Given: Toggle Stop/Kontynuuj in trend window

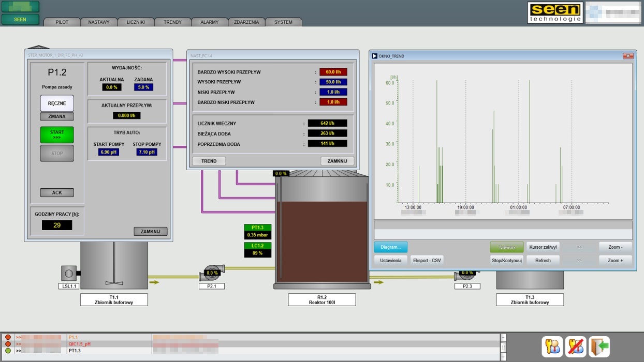Looking at the screenshot, I should click(507, 260).
